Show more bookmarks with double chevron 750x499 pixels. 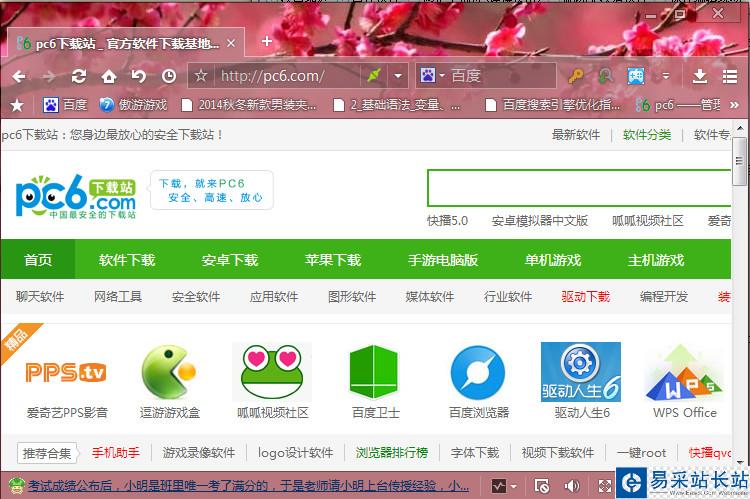pyautogui.click(x=734, y=105)
